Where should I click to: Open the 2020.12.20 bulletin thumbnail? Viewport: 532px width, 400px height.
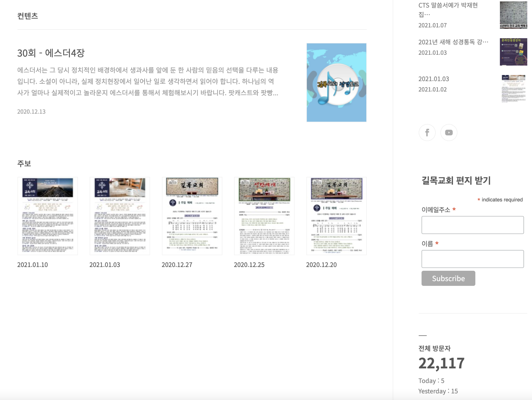click(x=336, y=216)
